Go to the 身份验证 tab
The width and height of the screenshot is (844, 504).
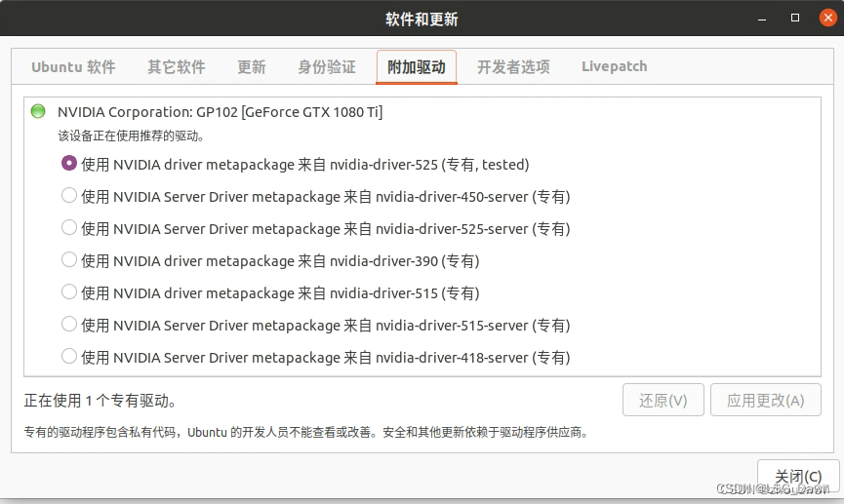327,67
